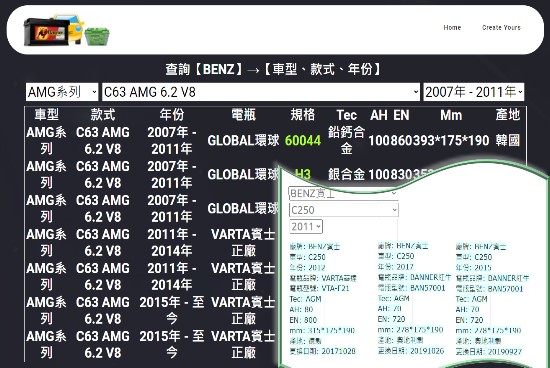The image size is (550, 368).
Task: Click the car battery logo image
Action: [67, 31]
